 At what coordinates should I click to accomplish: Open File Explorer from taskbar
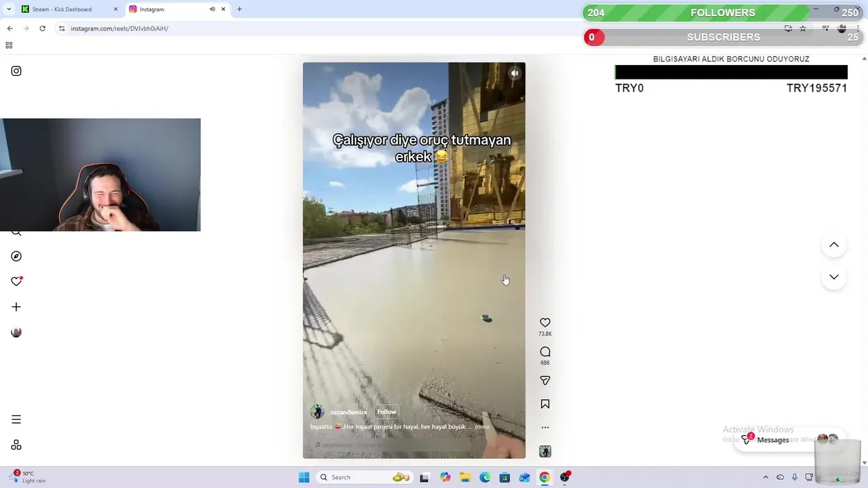click(x=465, y=477)
